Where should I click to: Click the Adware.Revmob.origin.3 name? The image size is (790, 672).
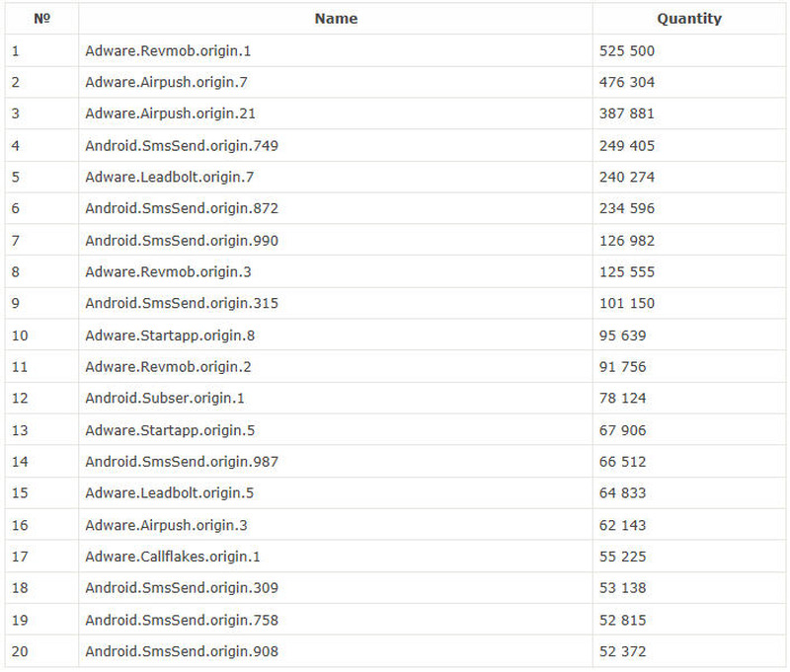tap(168, 272)
